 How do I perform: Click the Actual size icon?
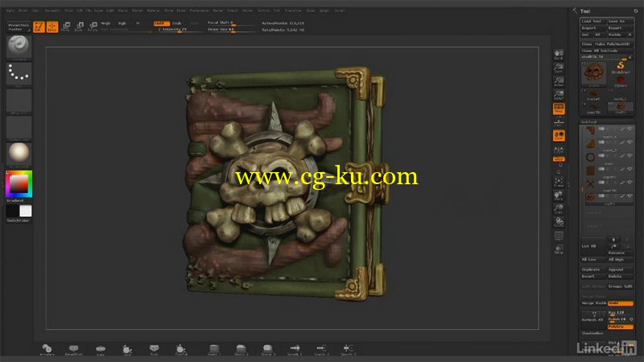coord(559,82)
